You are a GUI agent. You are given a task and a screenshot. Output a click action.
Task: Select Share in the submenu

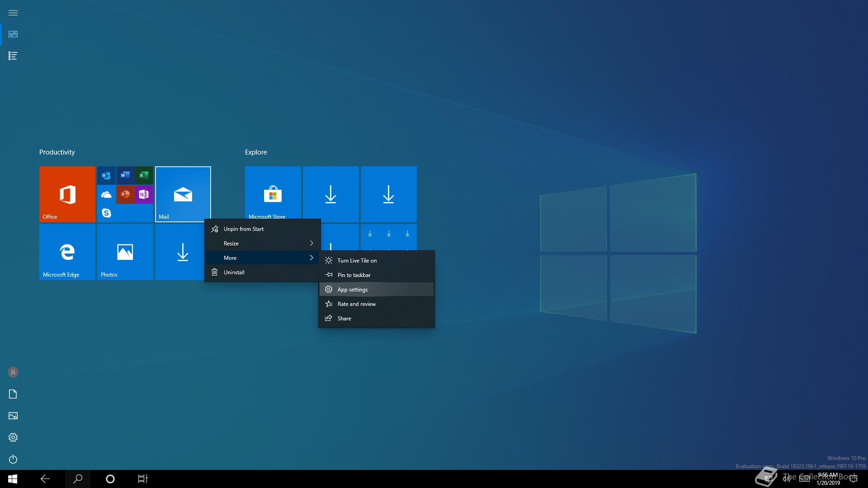point(377,319)
